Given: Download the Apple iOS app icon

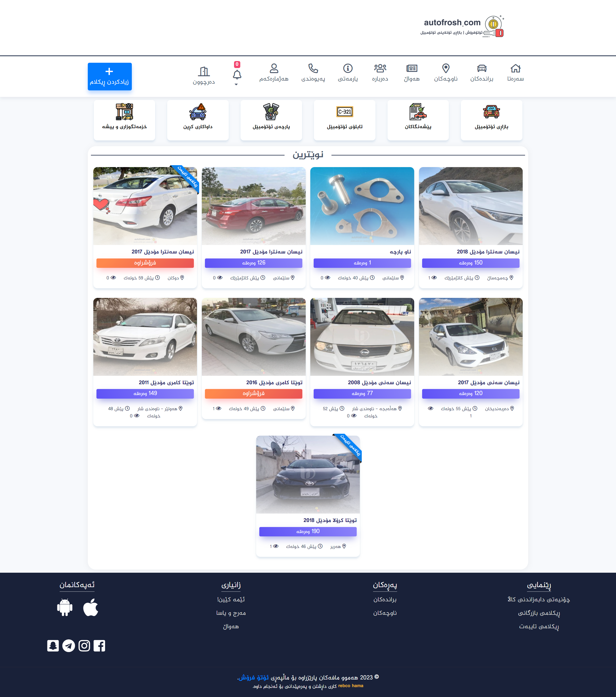Looking at the screenshot, I should tap(90, 607).
